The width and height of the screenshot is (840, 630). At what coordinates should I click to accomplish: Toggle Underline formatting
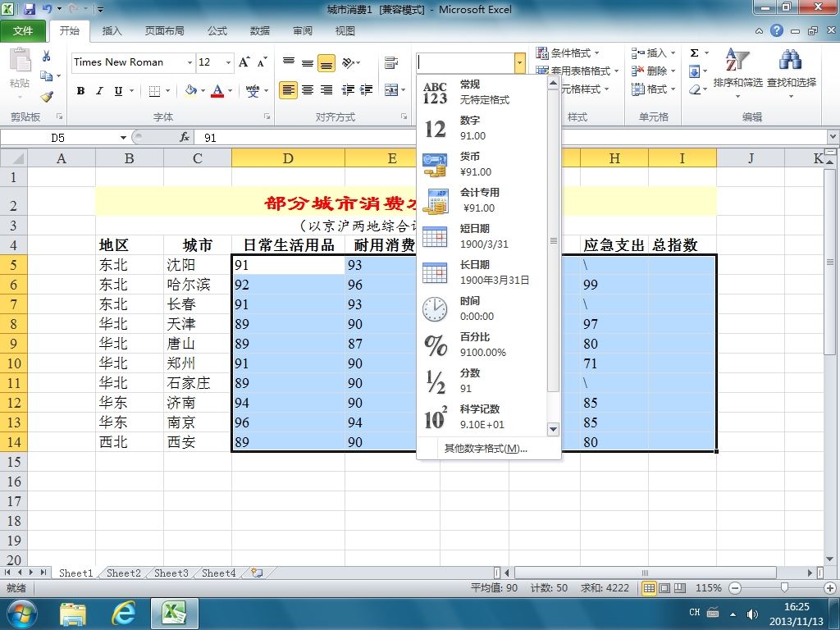tap(118, 90)
